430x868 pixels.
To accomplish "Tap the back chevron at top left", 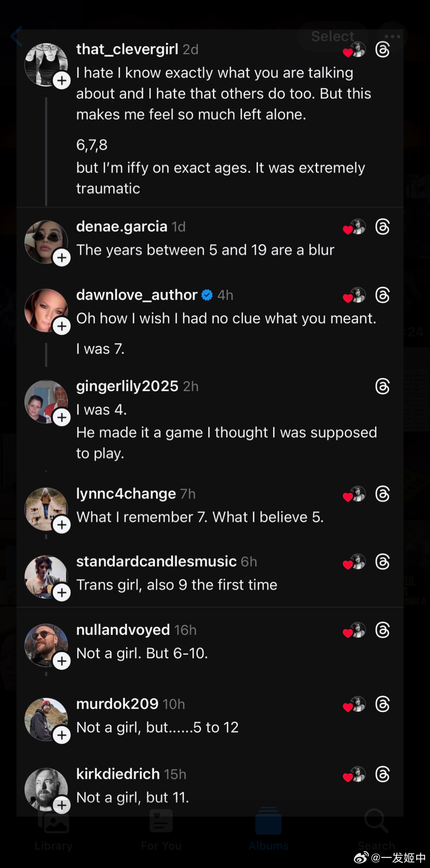I will click(17, 36).
